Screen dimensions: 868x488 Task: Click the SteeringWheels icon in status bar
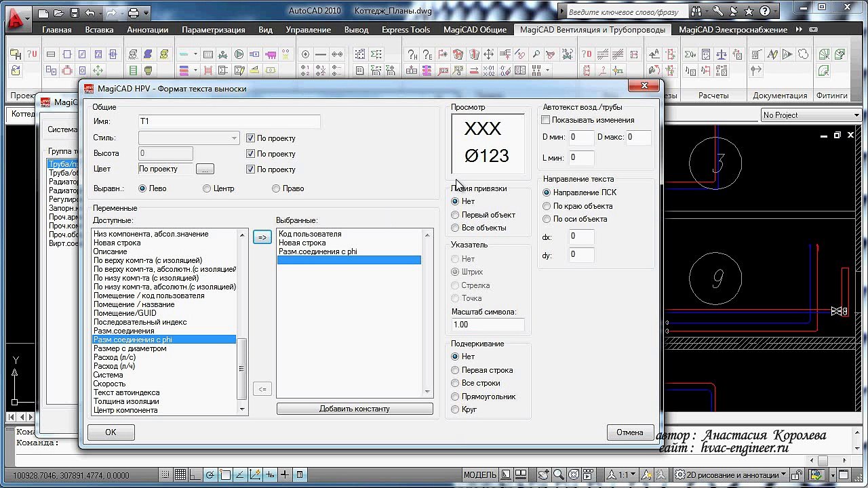point(574,475)
